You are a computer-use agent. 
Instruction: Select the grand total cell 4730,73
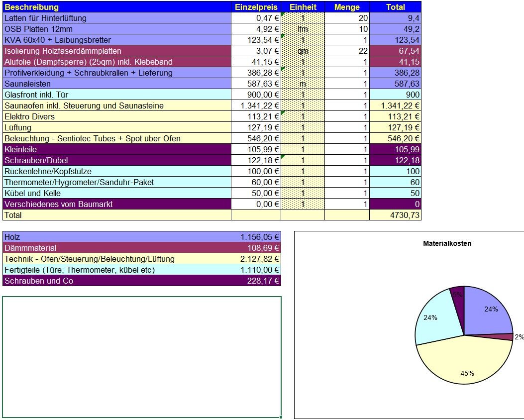click(395, 215)
